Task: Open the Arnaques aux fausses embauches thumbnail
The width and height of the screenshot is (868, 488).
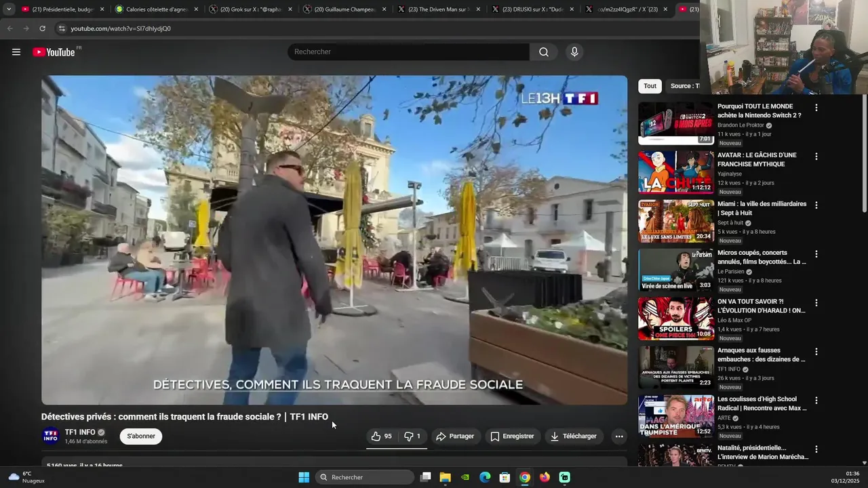Action: coord(676,367)
